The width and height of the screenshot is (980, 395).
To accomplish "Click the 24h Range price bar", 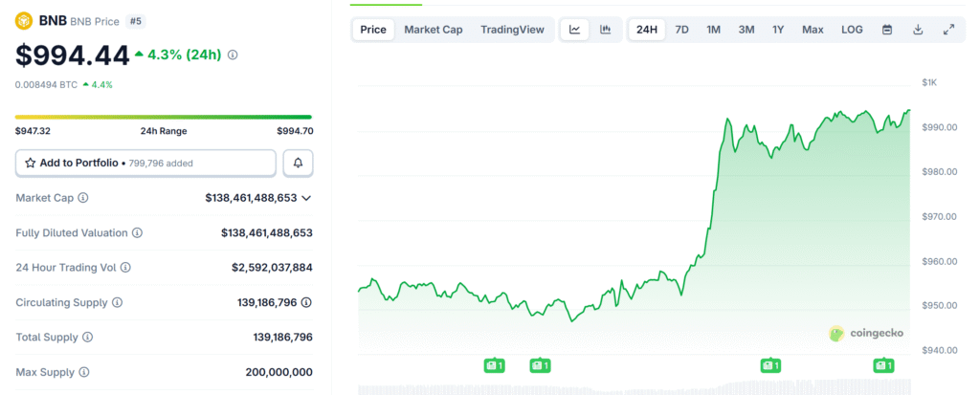I will click(164, 118).
